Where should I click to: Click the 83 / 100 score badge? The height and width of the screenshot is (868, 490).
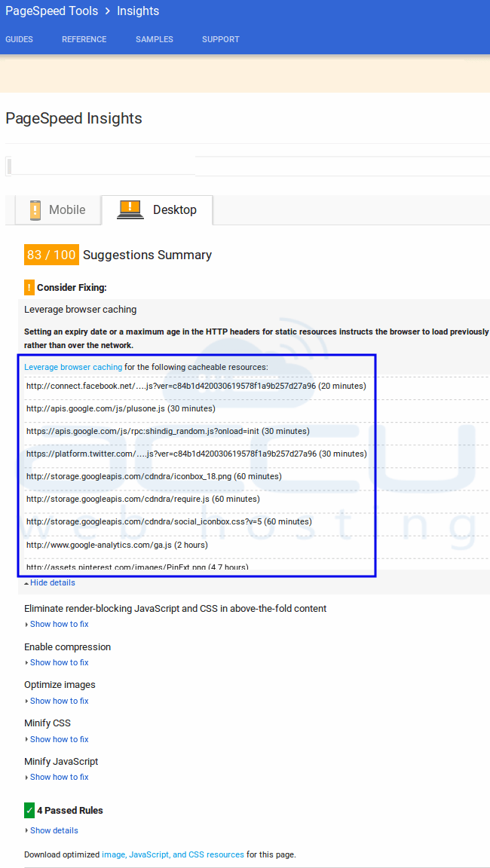(x=51, y=255)
